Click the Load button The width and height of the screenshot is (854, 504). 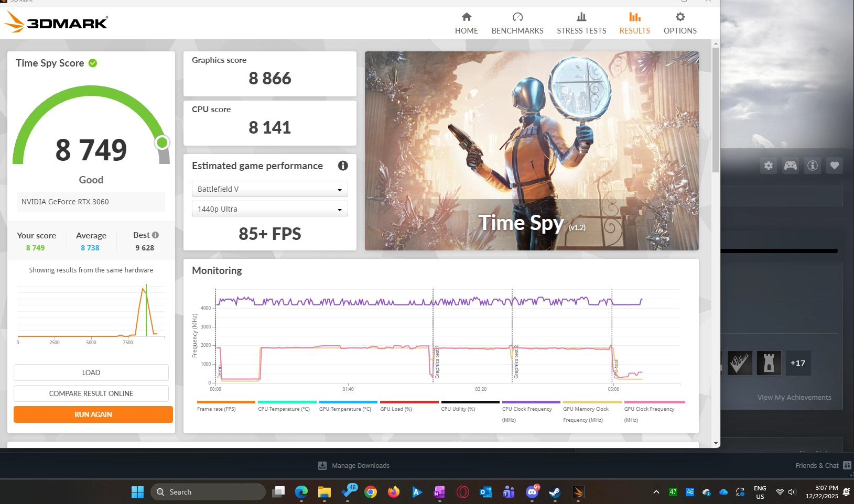point(91,372)
